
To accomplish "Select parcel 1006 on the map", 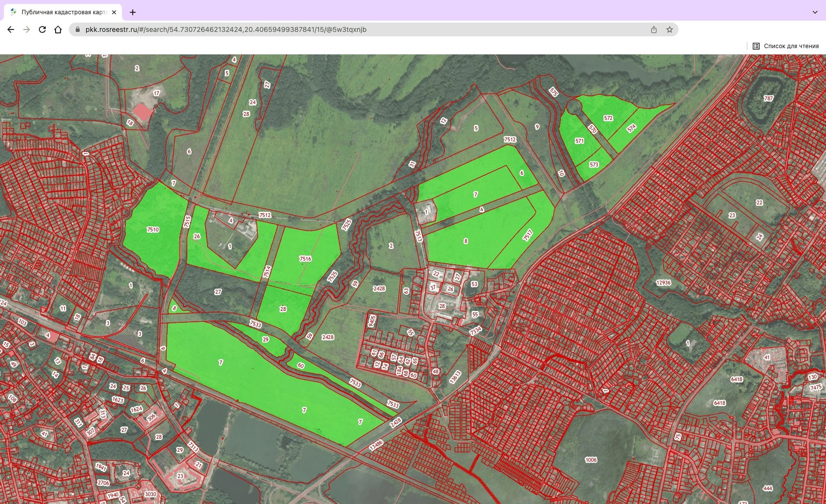I will (591, 460).
